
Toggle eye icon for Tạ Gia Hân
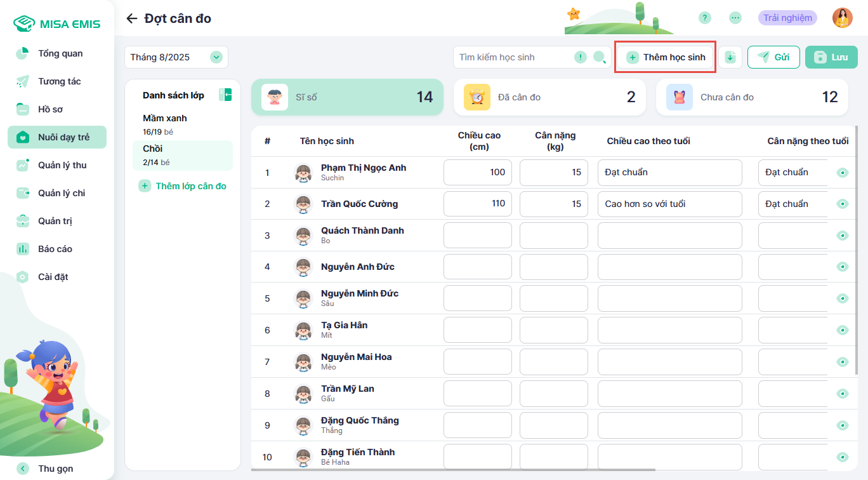[x=843, y=330]
